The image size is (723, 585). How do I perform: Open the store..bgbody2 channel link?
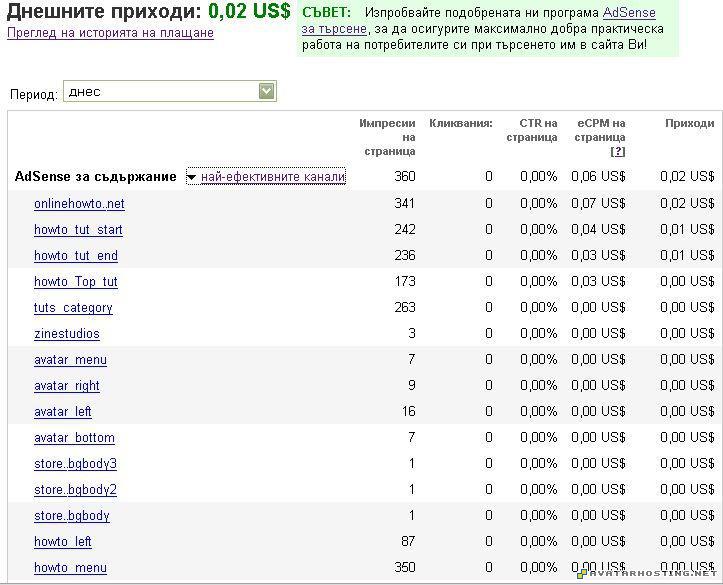click(x=75, y=490)
